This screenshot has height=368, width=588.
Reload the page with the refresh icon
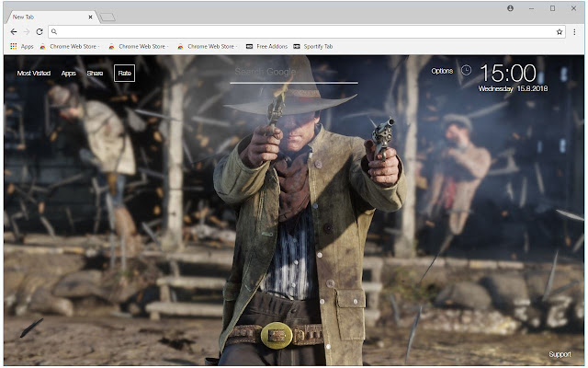coord(40,32)
